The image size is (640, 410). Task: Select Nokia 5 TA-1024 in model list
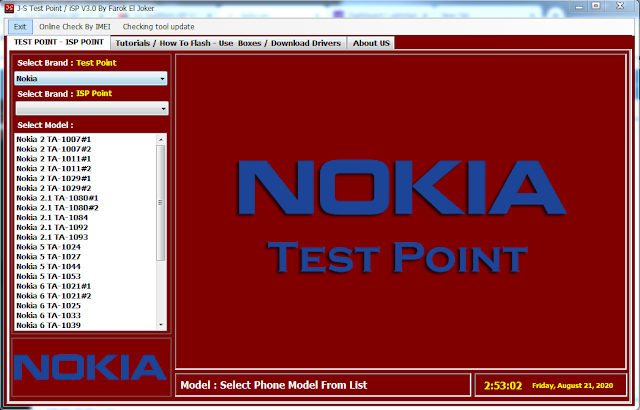(x=86, y=247)
